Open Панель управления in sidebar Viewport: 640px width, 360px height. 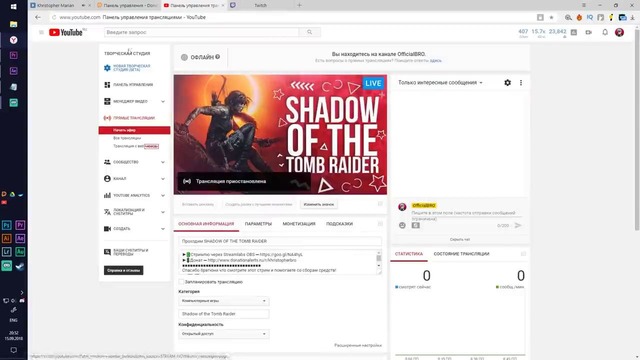tap(133, 84)
